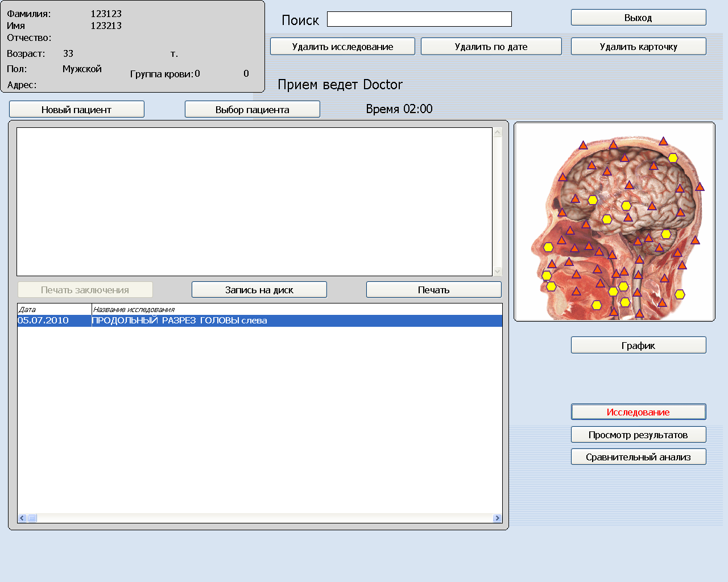Open the График chart
This screenshot has width=728, height=582.
(638, 346)
